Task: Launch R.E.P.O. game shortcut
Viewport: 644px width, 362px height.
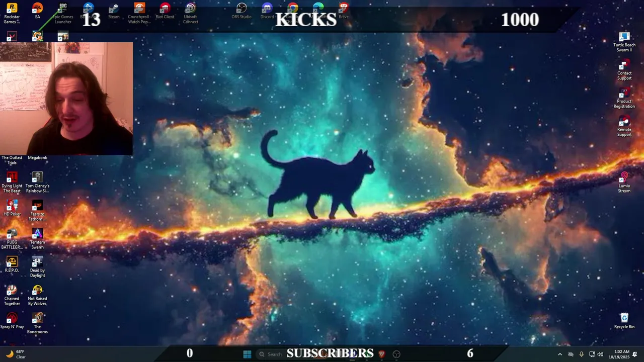Action: click(12, 264)
